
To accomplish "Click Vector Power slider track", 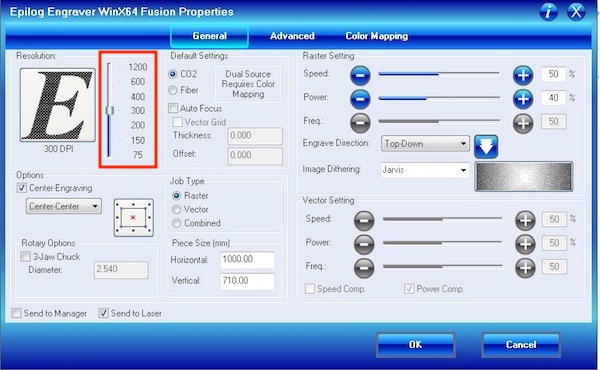I will pyautogui.click(x=442, y=243).
